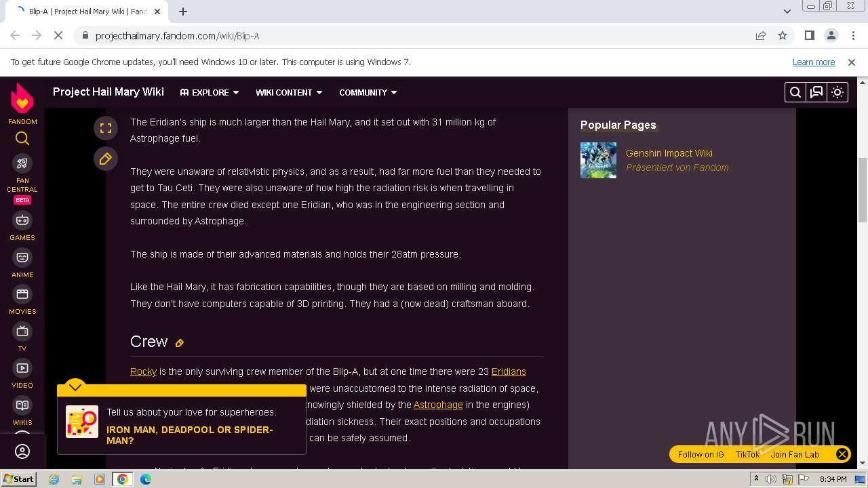The height and width of the screenshot is (488, 868).
Task: Collapse the superheroes survey popup chevron
Action: pyautogui.click(x=75, y=386)
